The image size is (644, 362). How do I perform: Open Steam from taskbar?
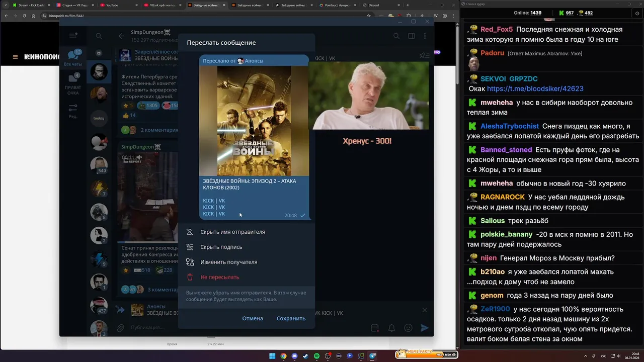(x=305, y=356)
